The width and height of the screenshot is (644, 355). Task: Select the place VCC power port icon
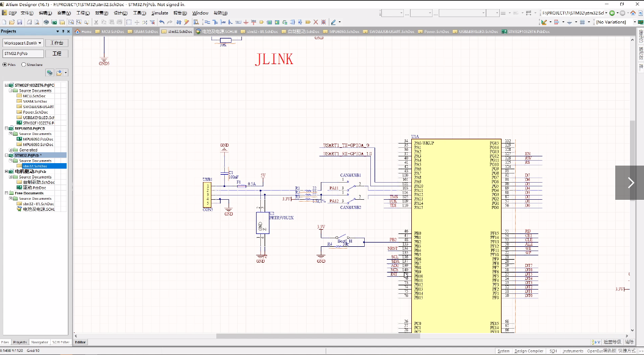pos(254,22)
